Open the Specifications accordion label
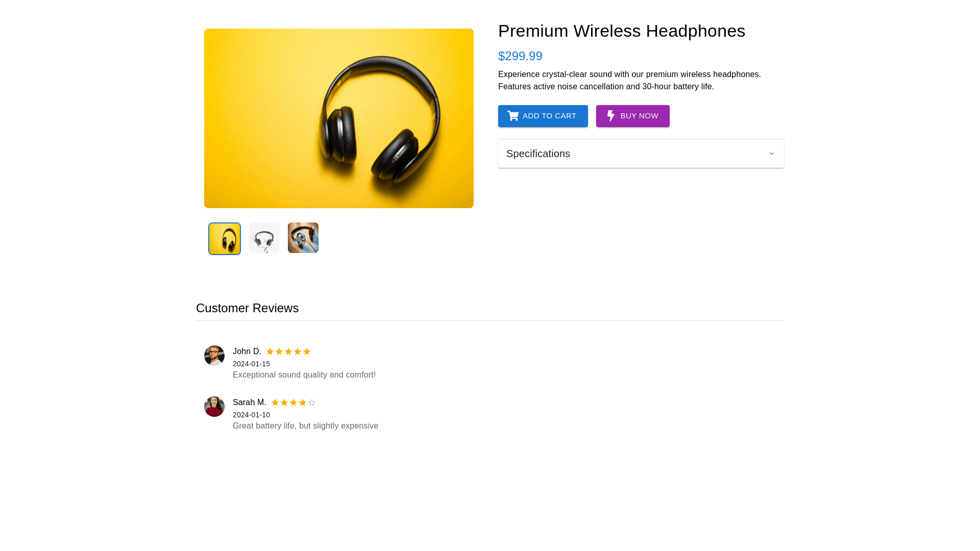980x551 pixels. pos(538,154)
